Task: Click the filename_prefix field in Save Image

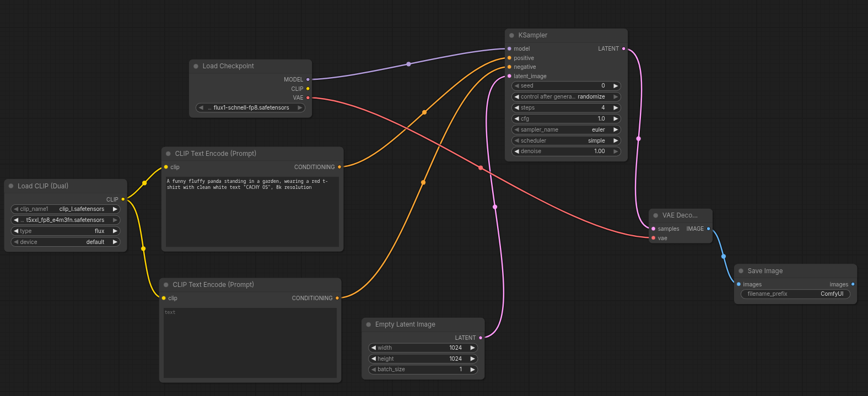Action: tap(795, 294)
